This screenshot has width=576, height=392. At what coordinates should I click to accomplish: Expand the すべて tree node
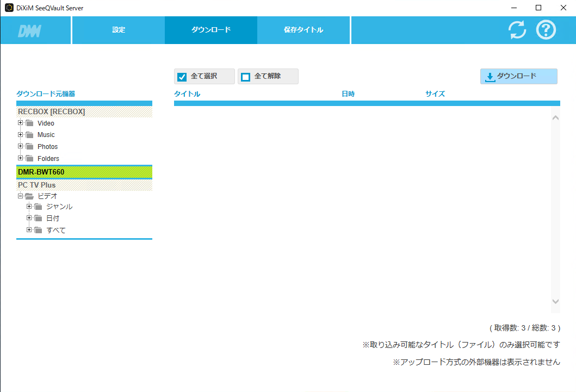(29, 230)
